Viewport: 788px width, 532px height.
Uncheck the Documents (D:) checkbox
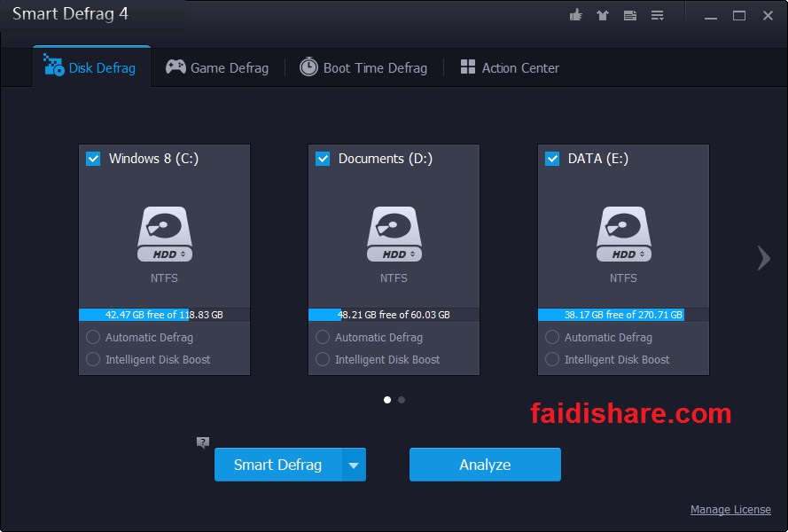[323, 159]
